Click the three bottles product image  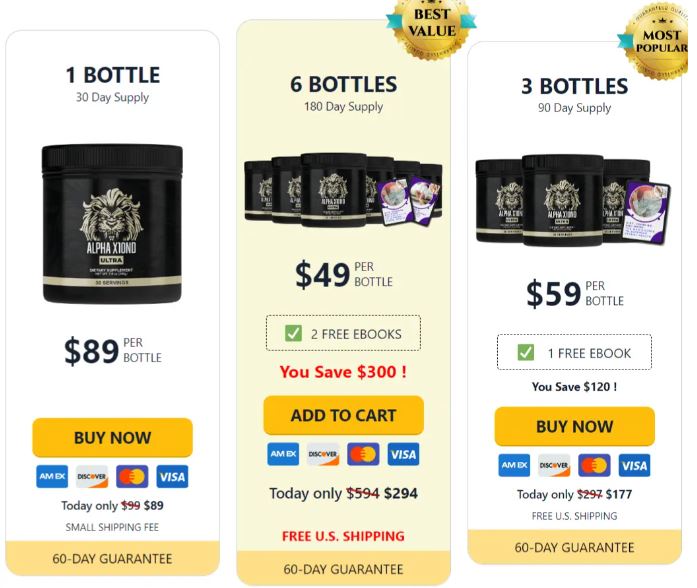573,200
